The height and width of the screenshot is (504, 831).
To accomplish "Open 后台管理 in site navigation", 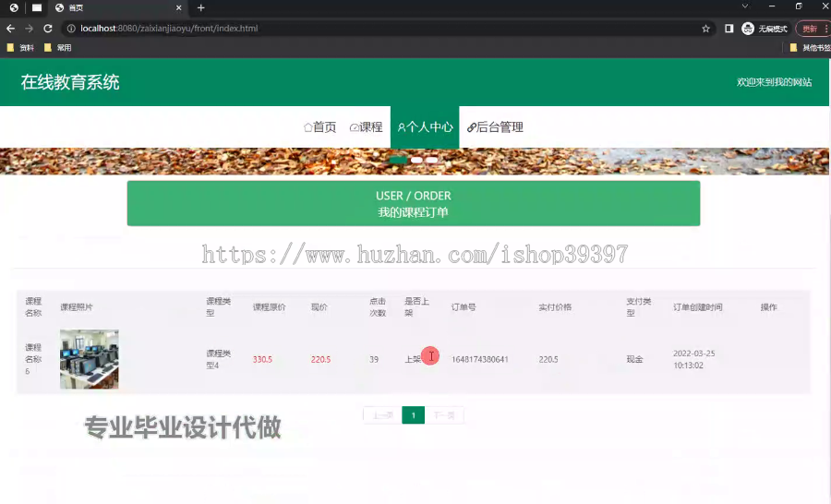I will tap(495, 127).
